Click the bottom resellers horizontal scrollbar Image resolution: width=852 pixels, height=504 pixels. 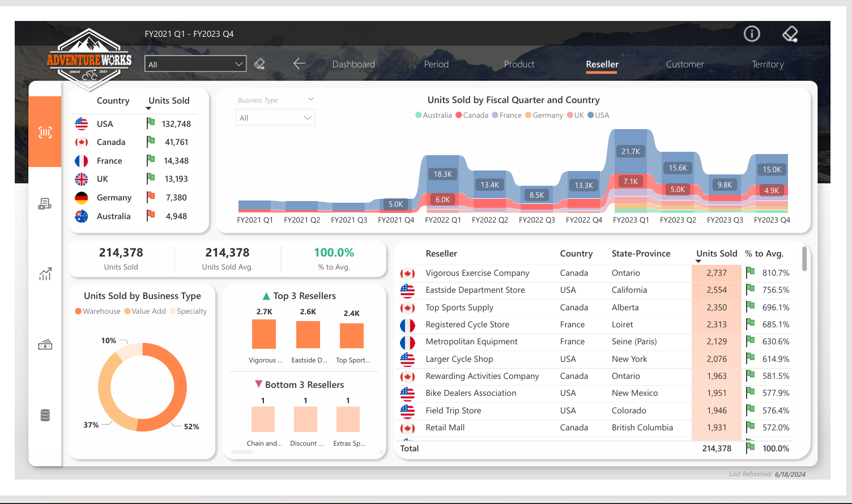(x=242, y=452)
